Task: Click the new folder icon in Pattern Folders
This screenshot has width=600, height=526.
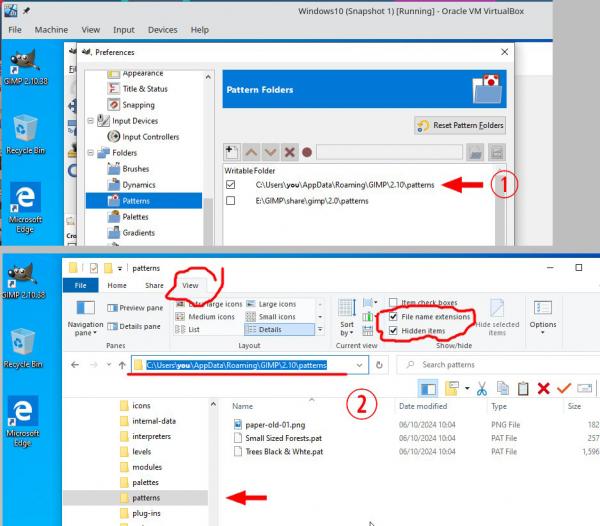Action: [x=232, y=152]
